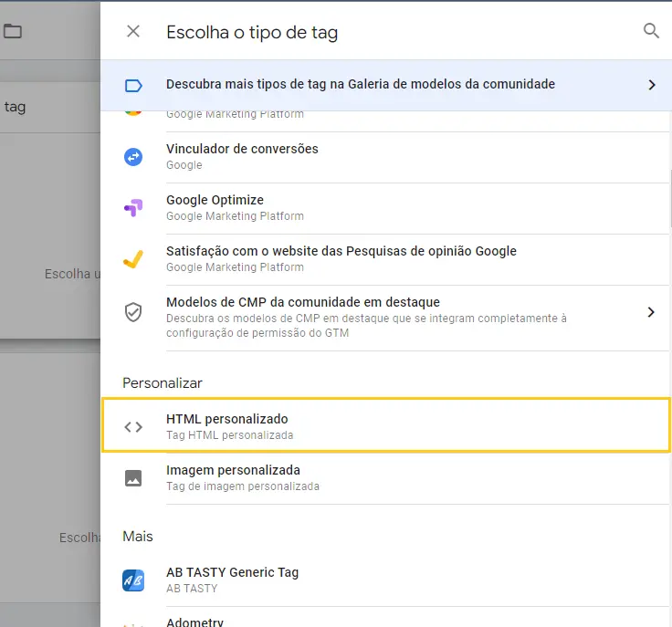
Task: Click the tag list scrollbar
Action: [670, 198]
